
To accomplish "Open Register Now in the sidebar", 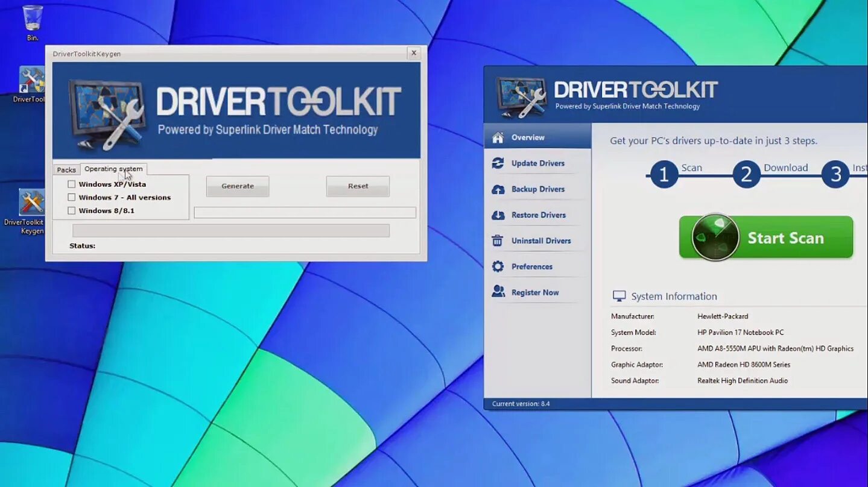I will pos(537,292).
